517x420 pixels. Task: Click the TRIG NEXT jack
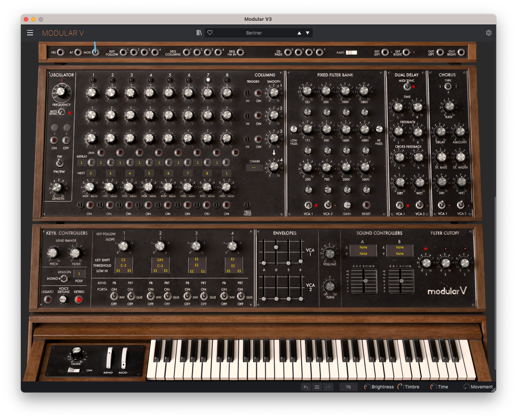247,205
